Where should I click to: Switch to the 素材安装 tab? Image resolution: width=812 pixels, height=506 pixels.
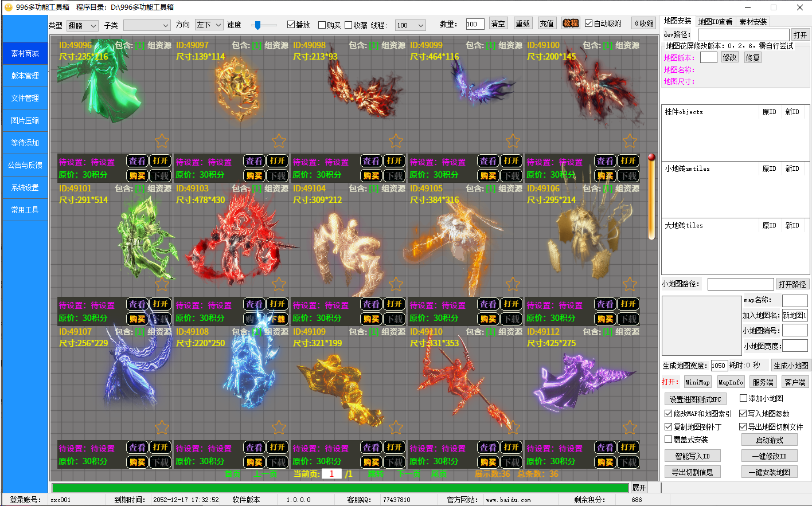pyautogui.click(x=753, y=22)
